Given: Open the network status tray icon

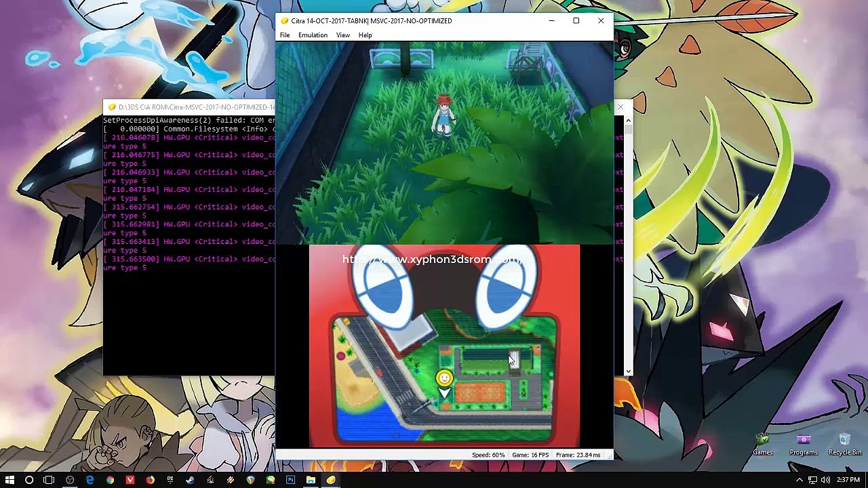Looking at the screenshot, I should point(812,480).
